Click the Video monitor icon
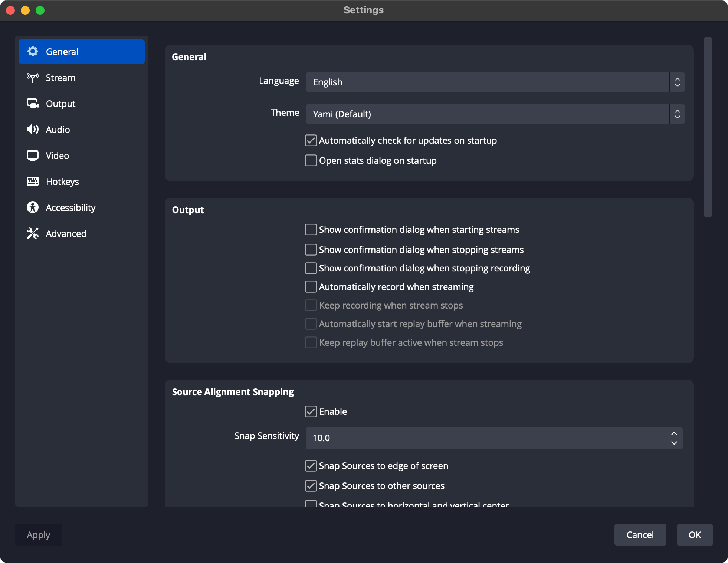The width and height of the screenshot is (728, 563). pyautogui.click(x=33, y=156)
